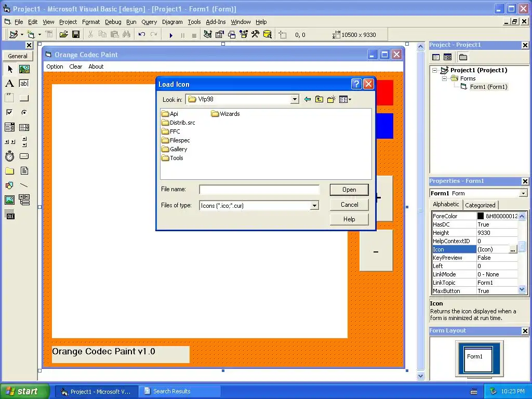Image resolution: width=532 pixels, height=399 pixels.
Task: Select the CheckBox control tool
Action: [x=10, y=112]
